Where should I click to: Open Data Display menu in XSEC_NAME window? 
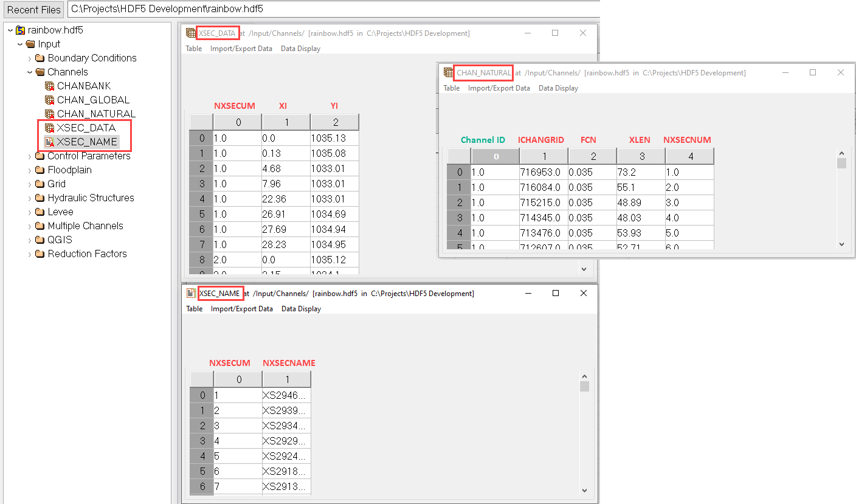[x=301, y=309]
